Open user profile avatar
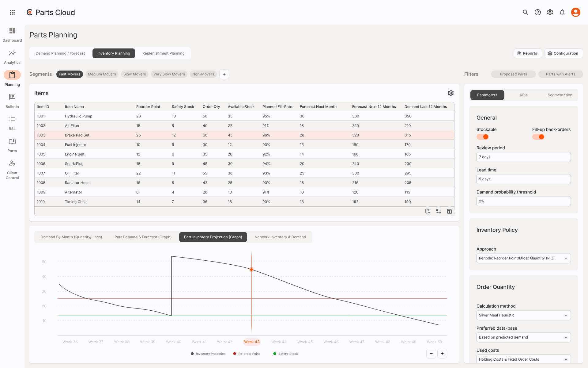The height and width of the screenshot is (368, 588). coord(576,12)
